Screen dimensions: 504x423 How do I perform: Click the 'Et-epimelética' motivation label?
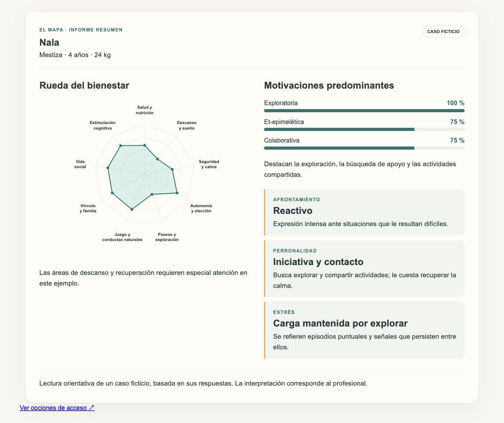(284, 122)
